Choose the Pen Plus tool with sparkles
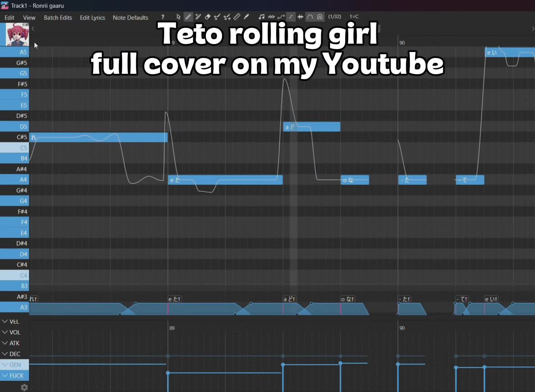535x392 pixels. pos(198,17)
